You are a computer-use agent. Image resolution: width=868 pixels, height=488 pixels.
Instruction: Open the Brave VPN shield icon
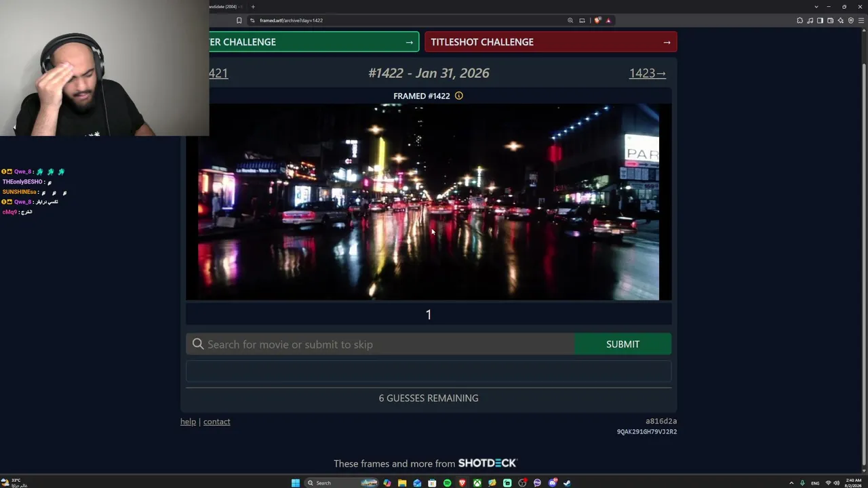coord(851,20)
